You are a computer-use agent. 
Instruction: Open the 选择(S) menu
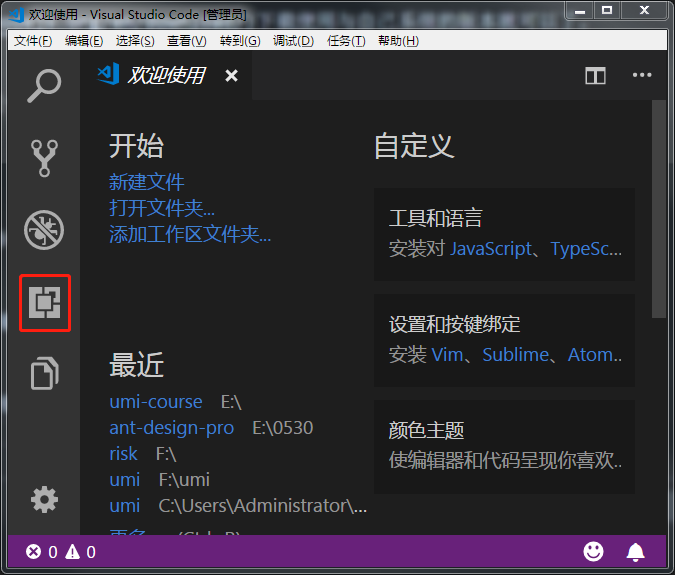tap(135, 41)
